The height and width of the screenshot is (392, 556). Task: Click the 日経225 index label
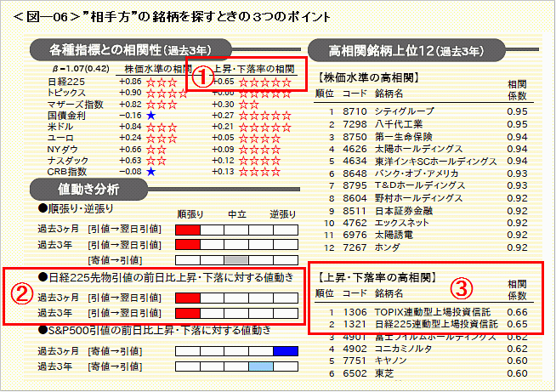point(66,82)
